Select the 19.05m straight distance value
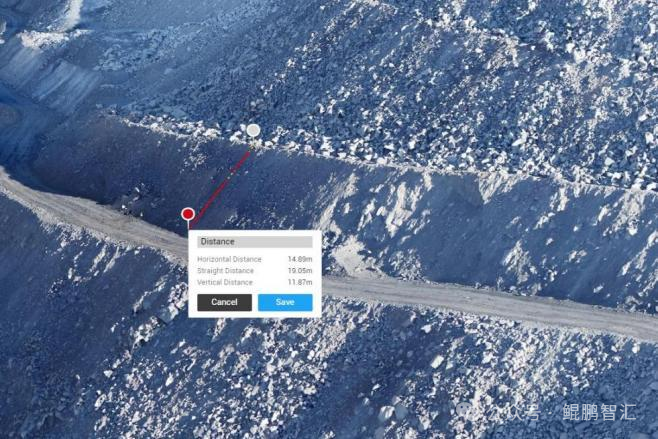This screenshot has width=658, height=439. pos(300,271)
